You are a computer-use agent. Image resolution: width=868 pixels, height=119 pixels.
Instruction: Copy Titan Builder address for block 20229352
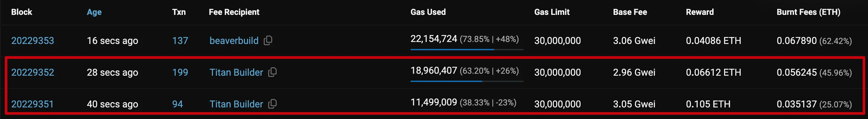pyautogui.click(x=272, y=72)
